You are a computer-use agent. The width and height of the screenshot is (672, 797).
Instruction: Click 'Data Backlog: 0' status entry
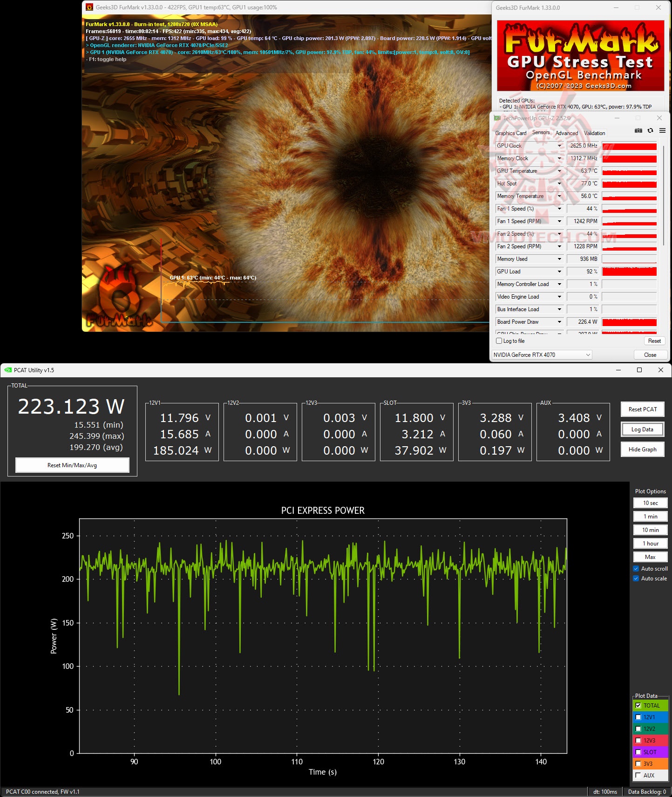(x=647, y=792)
